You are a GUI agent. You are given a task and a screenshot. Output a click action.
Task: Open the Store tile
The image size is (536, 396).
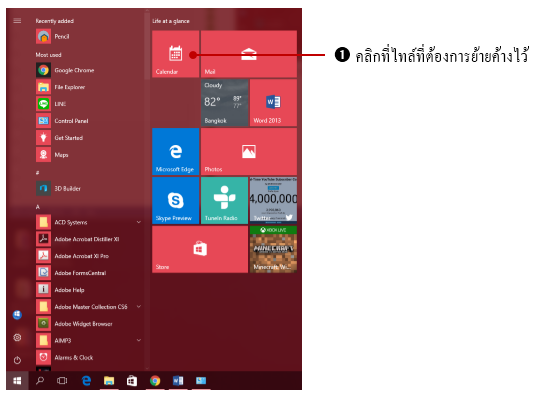200,249
